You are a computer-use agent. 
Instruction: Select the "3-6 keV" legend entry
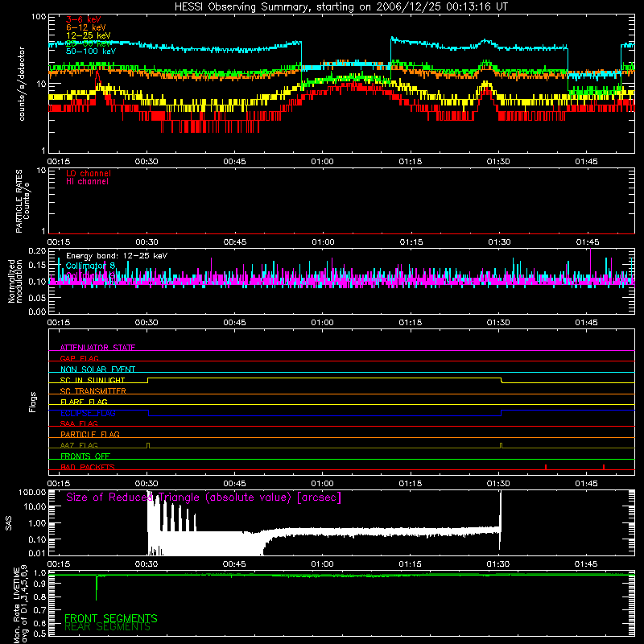pyautogui.click(x=84, y=19)
